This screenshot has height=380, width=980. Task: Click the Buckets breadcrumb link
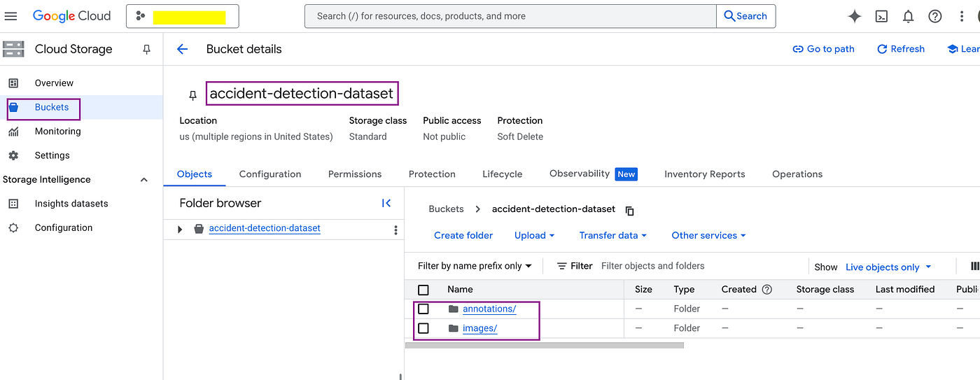click(x=446, y=209)
